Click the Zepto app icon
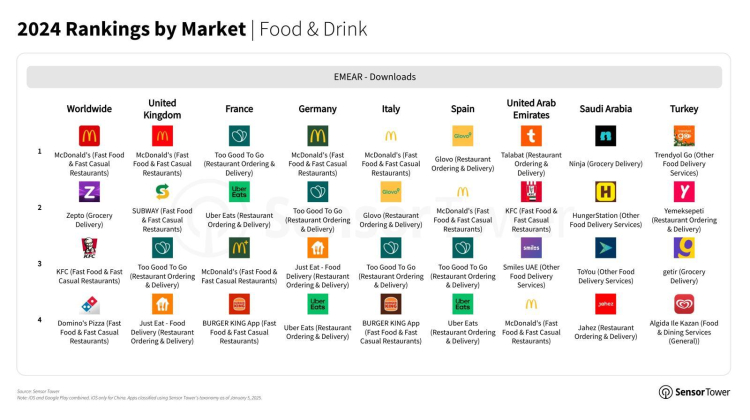 tap(90, 192)
